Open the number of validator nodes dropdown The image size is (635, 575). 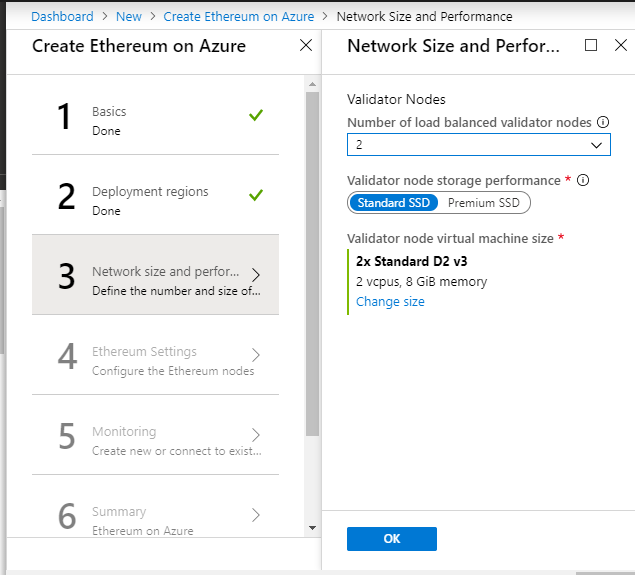point(479,145)
